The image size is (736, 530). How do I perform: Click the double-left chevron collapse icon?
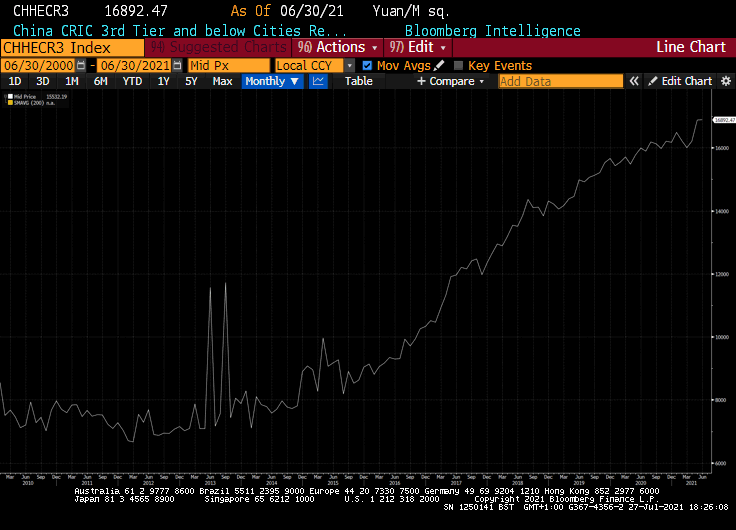[633, 81]
